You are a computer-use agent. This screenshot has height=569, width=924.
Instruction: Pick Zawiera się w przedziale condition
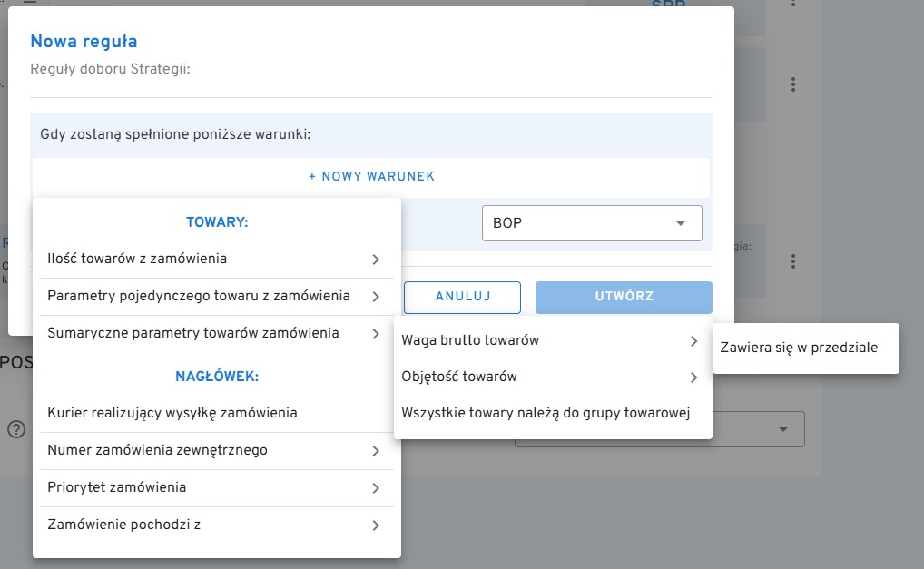pos(799,348)
